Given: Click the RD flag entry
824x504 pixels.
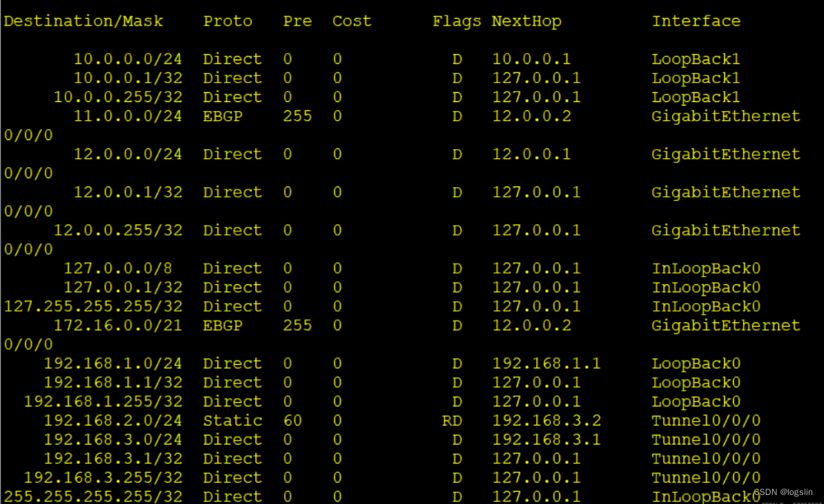Looking at the screenshot, I should tap(452, 421).
